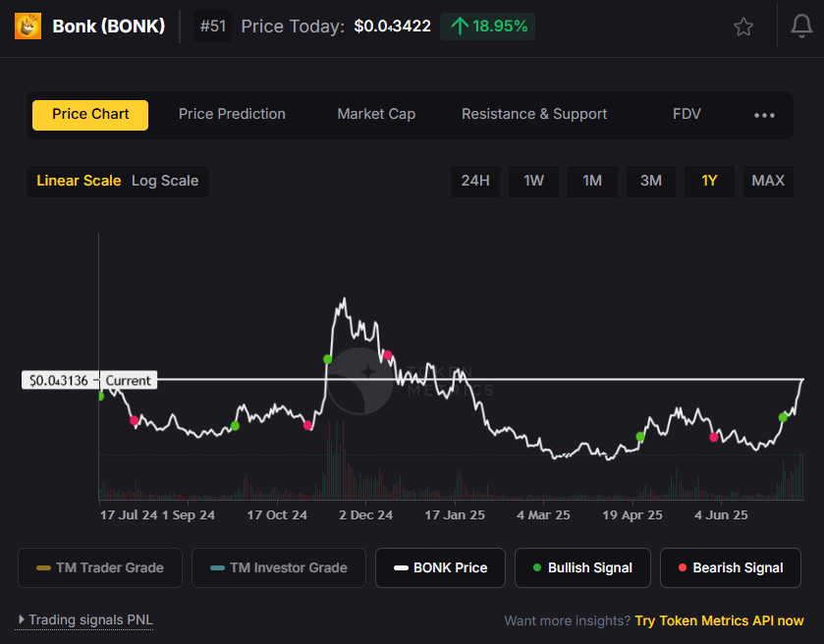The image size is (824, 644).
Task: Click latest bullish signal dot at chart end
Action: pos(783,417)
